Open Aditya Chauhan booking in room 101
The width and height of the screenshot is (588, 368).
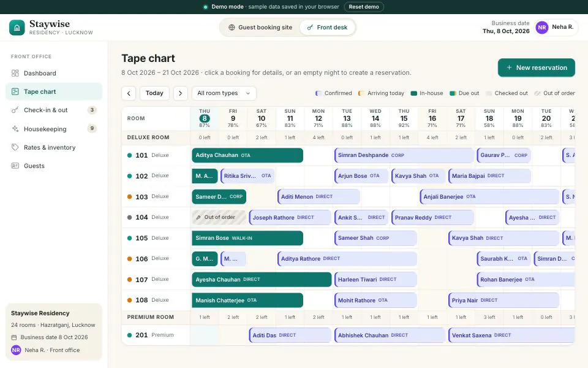pos(247,155)
